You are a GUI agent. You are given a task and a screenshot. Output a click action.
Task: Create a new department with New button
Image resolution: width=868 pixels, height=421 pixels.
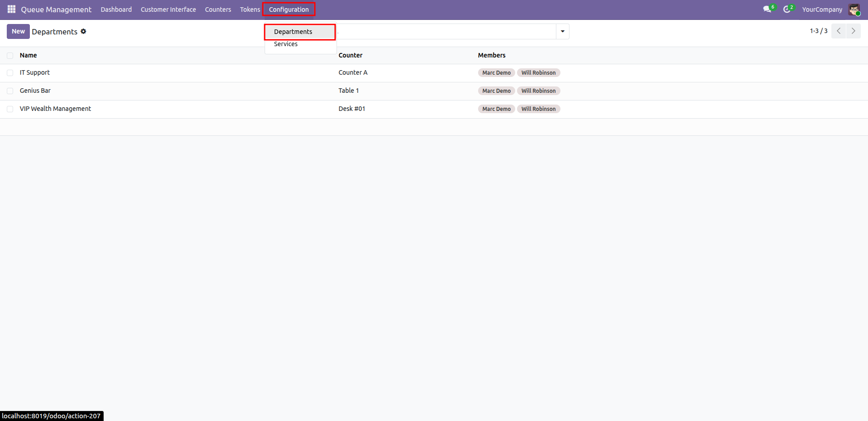[x=18, y=31]
